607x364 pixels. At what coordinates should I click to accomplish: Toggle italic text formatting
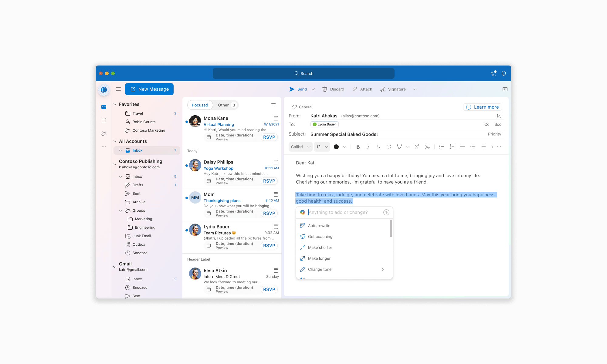pos(368,147)
